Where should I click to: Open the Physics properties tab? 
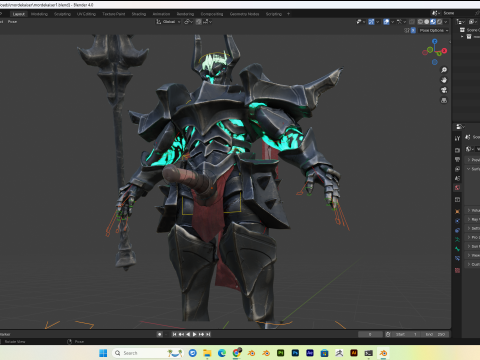click(457, 221)
